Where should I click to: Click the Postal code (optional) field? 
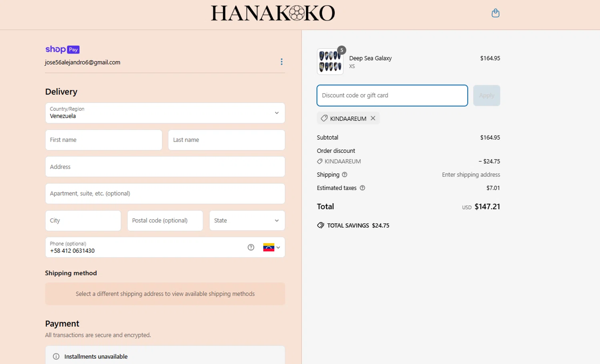tap(165, 220)
